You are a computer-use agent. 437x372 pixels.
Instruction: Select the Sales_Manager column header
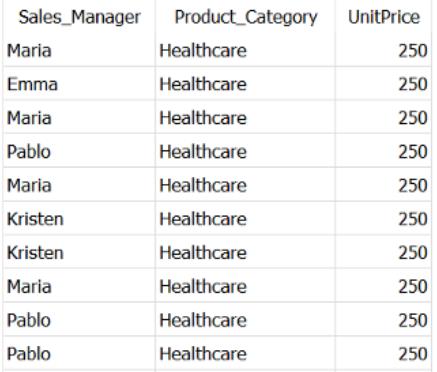(80, 17)
